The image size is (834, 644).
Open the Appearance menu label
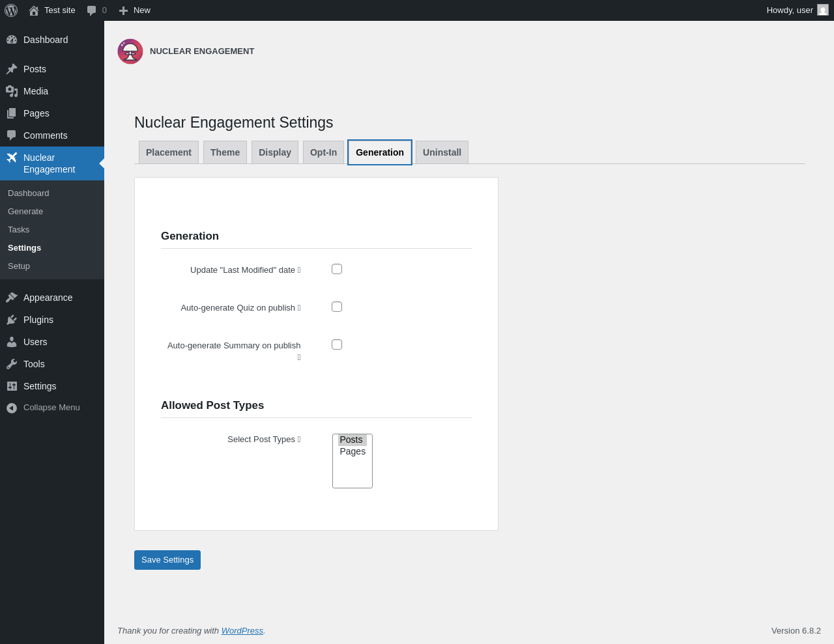pos(48,298)
